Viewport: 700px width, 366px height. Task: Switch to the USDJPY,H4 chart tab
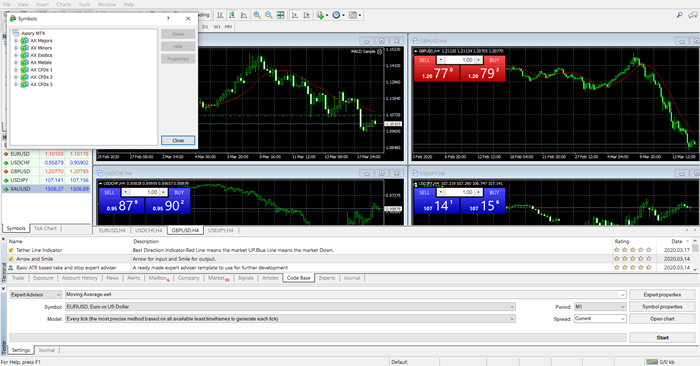(x=221, y=230)
